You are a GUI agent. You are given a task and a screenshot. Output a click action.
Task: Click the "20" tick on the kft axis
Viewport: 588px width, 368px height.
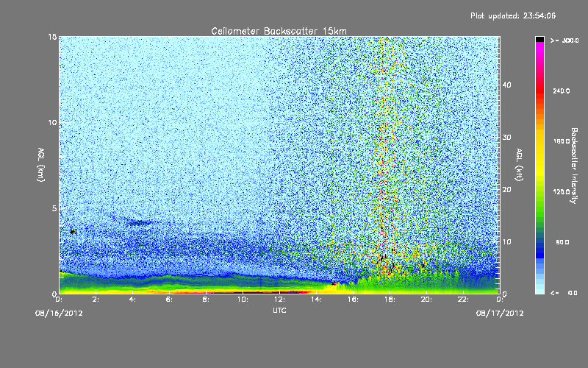coord(506,189)
